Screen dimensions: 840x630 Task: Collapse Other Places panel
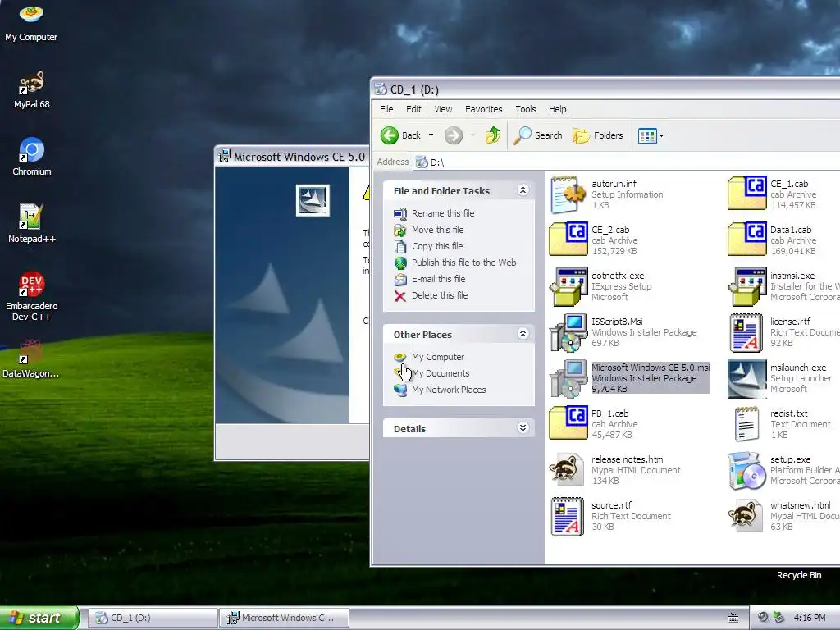[x=523, y=334]
